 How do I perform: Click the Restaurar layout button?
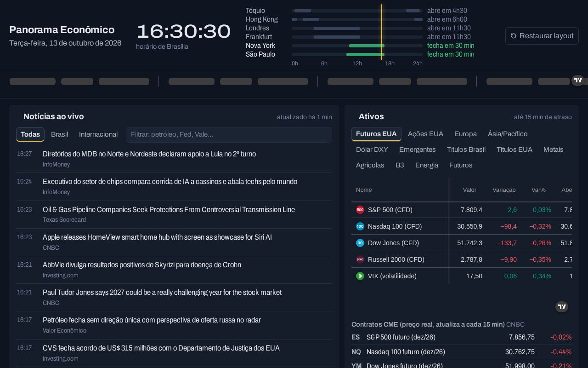[542, 36]
